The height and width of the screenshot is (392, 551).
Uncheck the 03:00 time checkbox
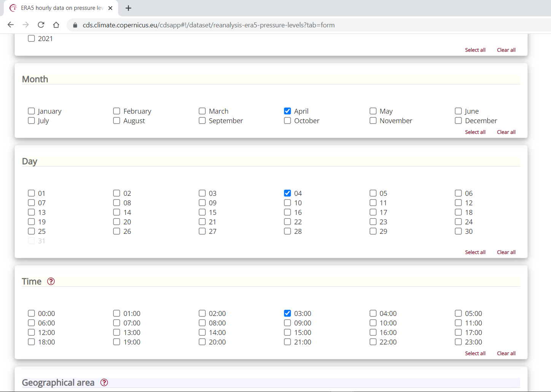click(287, 313)
